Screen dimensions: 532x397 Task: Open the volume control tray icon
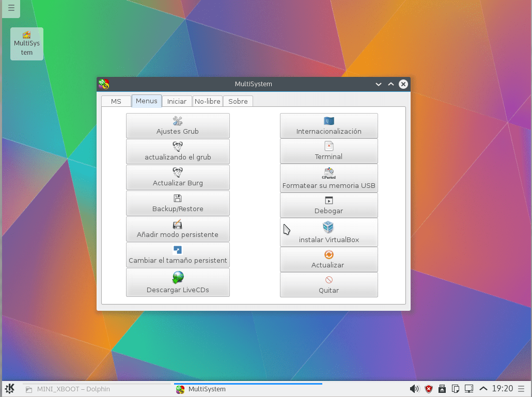click(x=415, y=389)
